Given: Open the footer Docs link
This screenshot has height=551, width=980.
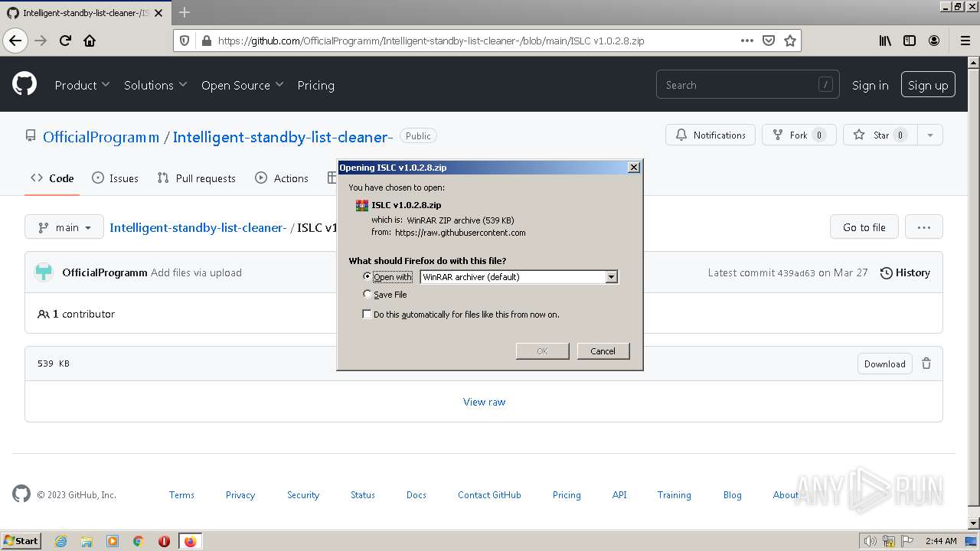Looking at the screenshot, I should point(416,495).
